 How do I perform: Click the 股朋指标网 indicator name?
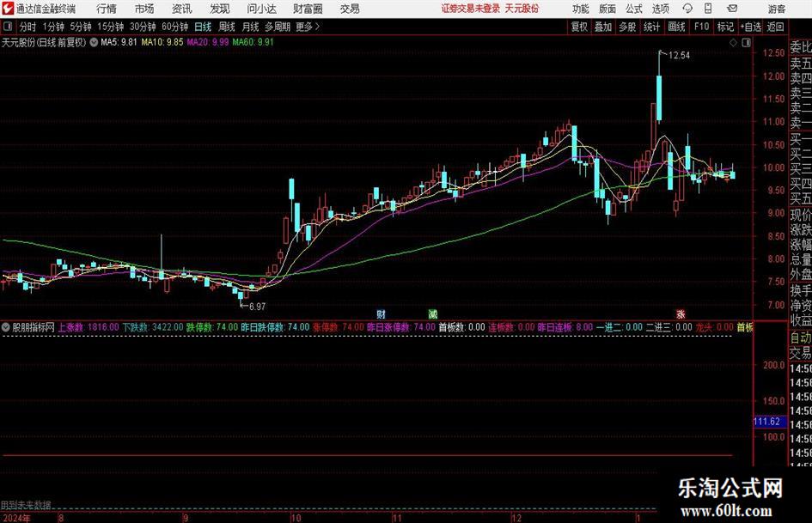(34, 327)
